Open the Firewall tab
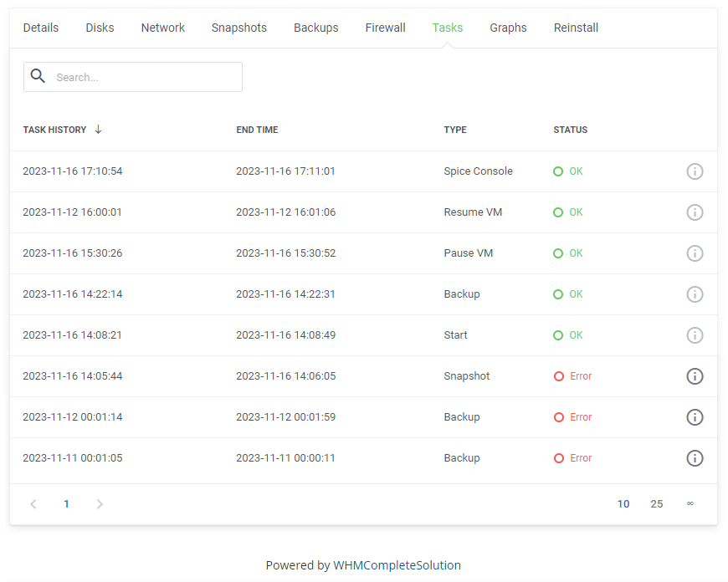The width and height of the screenshot is (728, 582). click(386, 28)
